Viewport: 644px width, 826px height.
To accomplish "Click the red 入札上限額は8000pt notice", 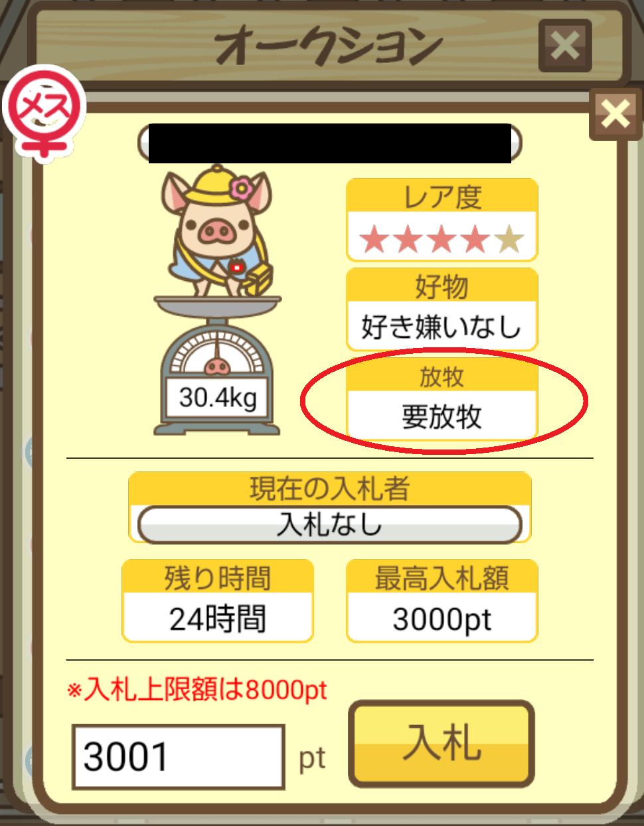I will (197, 690).
